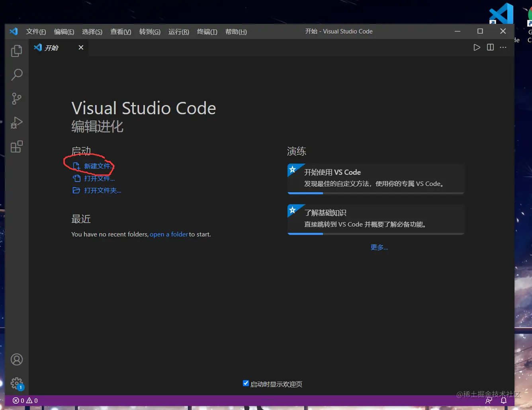
Task: Click the 打开文件夹... link
Action: tap(97, 190)
